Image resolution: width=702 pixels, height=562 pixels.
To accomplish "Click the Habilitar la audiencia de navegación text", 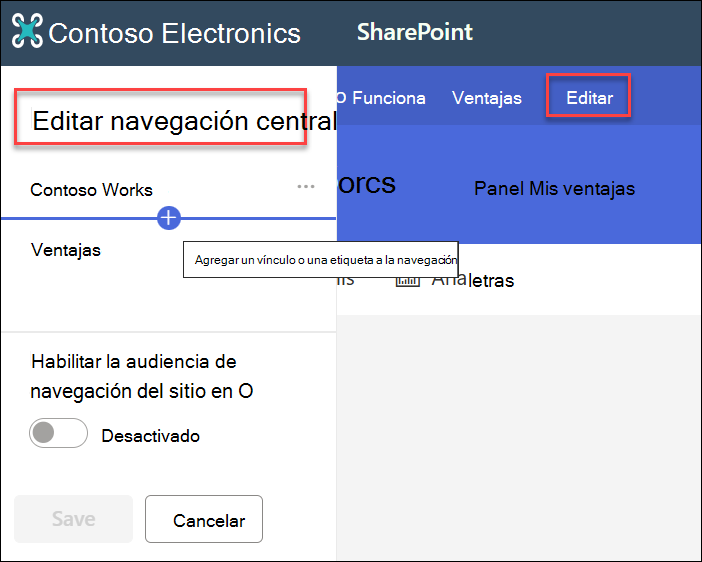I will (x=141, y=376).
